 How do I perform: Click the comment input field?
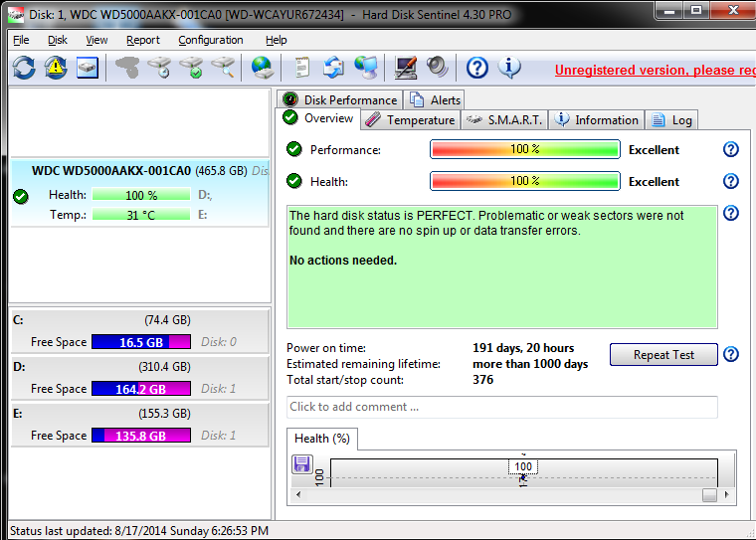point(501,407)
